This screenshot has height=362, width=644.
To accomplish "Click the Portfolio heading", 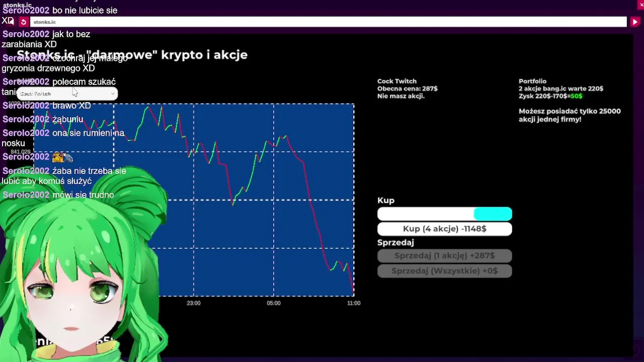I will click(532, 81).
